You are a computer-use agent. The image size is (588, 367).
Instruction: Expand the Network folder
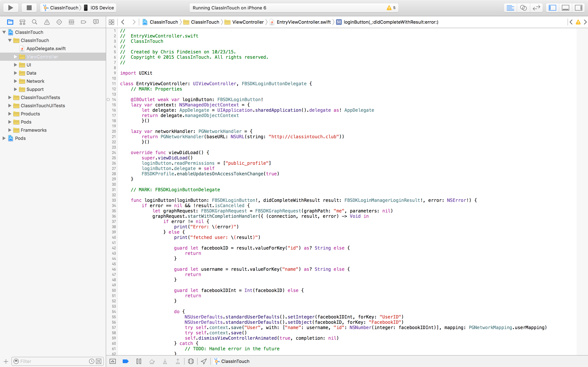pos(15,81)
